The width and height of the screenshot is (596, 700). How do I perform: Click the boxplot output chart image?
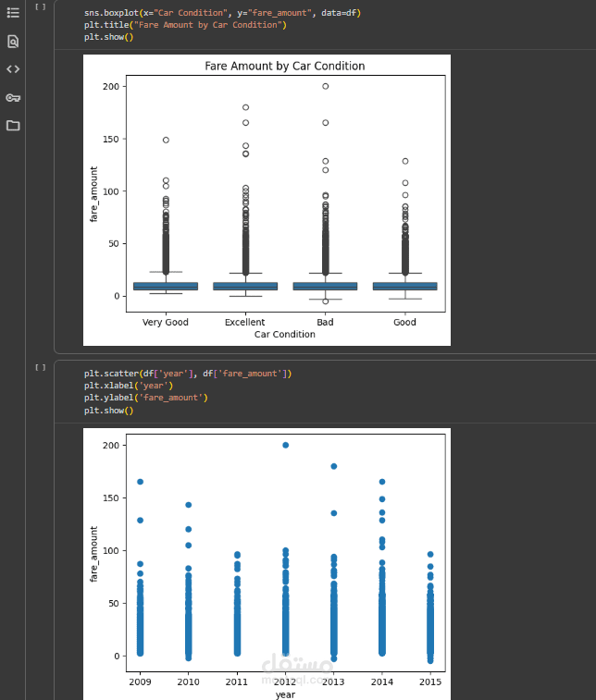pos(267,200)
